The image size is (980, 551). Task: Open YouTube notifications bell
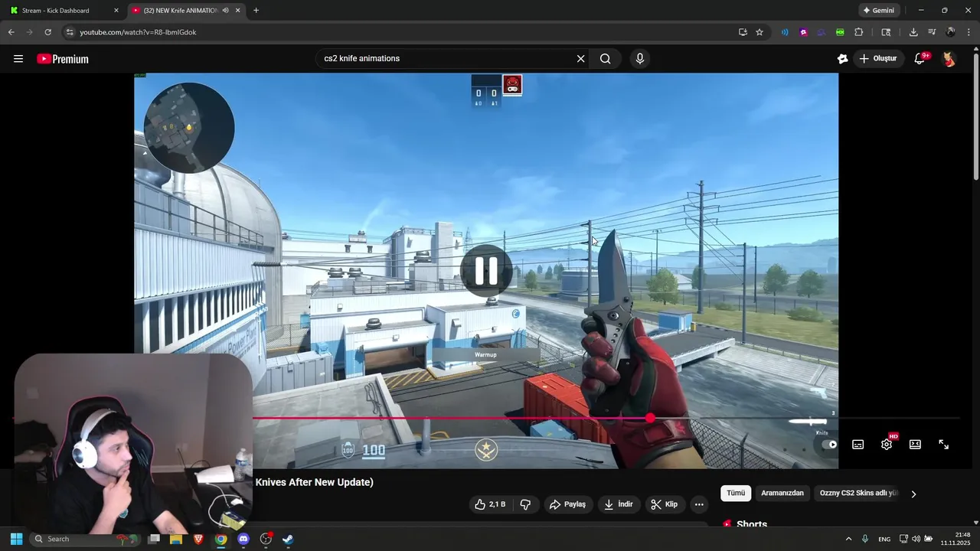point(920,59)
